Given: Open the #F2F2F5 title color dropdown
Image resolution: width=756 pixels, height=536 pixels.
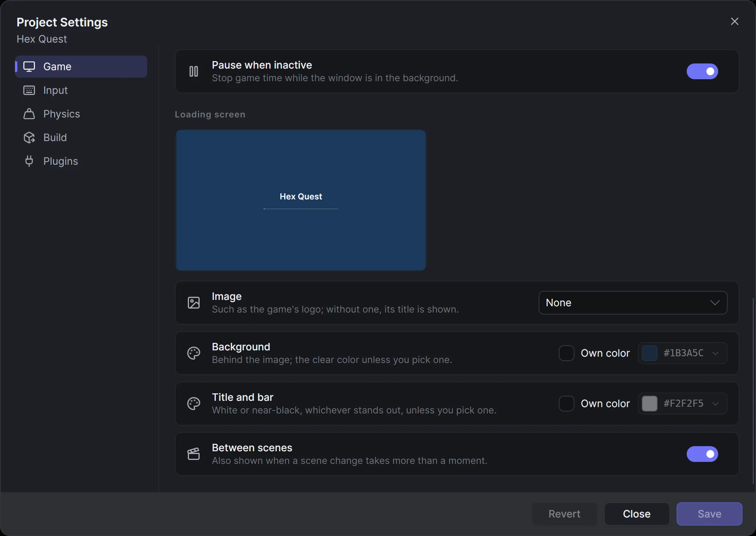Looking at the screenshot, I should [x=682, y=404].
